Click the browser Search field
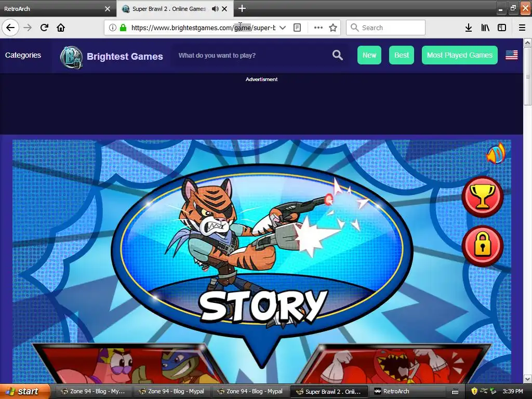The width and height of the screenshot is (532, 399). tap(385, 28)
